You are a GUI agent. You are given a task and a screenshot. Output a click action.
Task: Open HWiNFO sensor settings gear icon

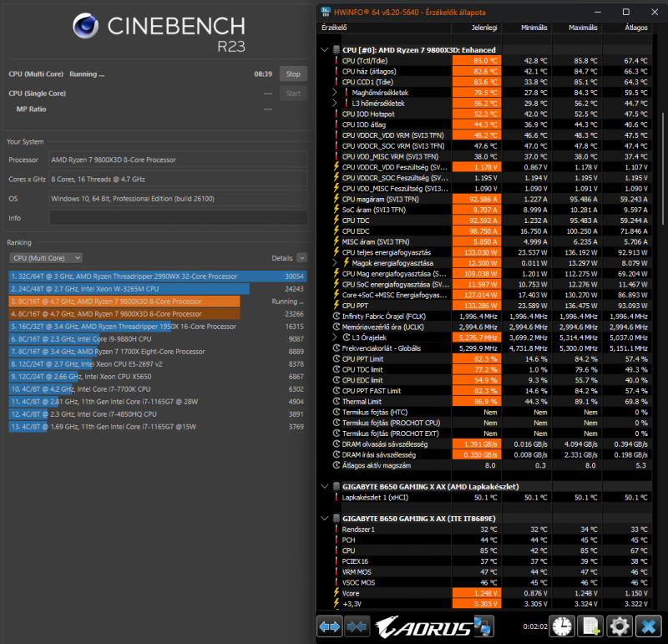click(x=620, y=626)
